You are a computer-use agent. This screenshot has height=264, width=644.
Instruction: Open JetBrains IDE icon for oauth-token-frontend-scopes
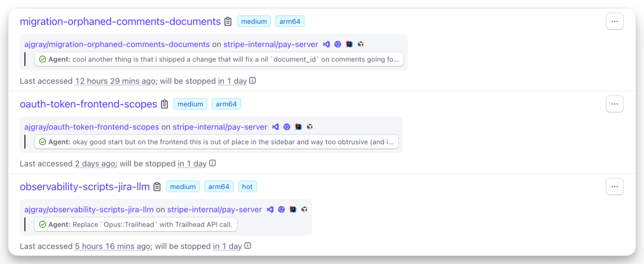point(298,127)
